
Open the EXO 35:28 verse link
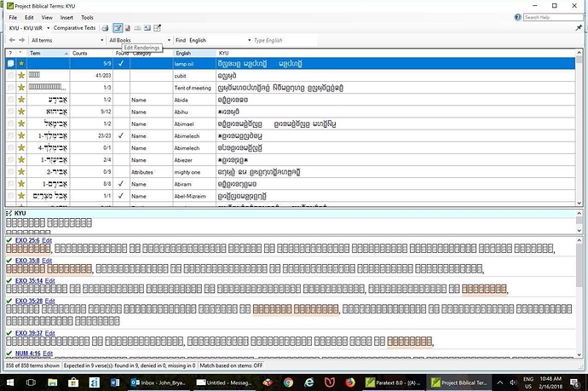click(x=29, y=301)
